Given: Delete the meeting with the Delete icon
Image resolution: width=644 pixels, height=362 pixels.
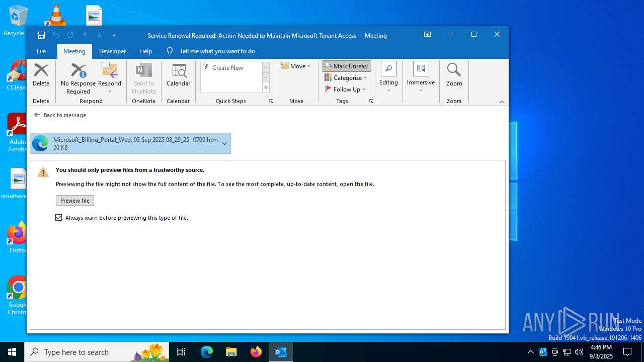Looking at the screenshot, I should coord(41,75).
